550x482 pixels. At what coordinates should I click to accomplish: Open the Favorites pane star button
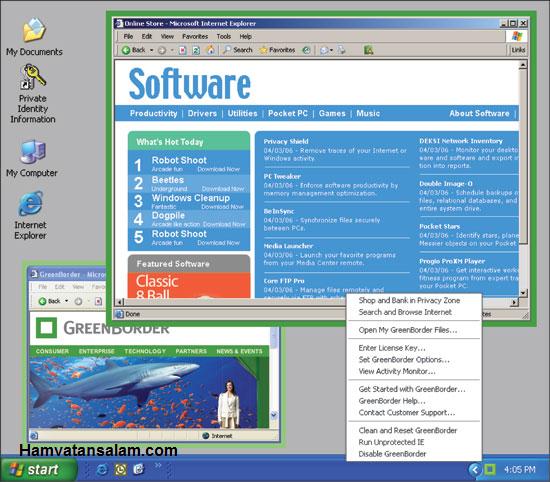277,50
